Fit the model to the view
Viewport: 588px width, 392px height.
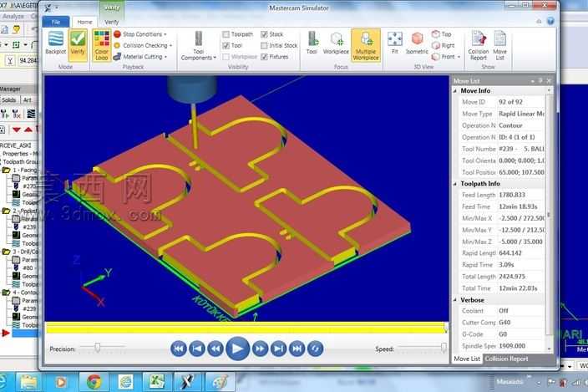[395, 43]
